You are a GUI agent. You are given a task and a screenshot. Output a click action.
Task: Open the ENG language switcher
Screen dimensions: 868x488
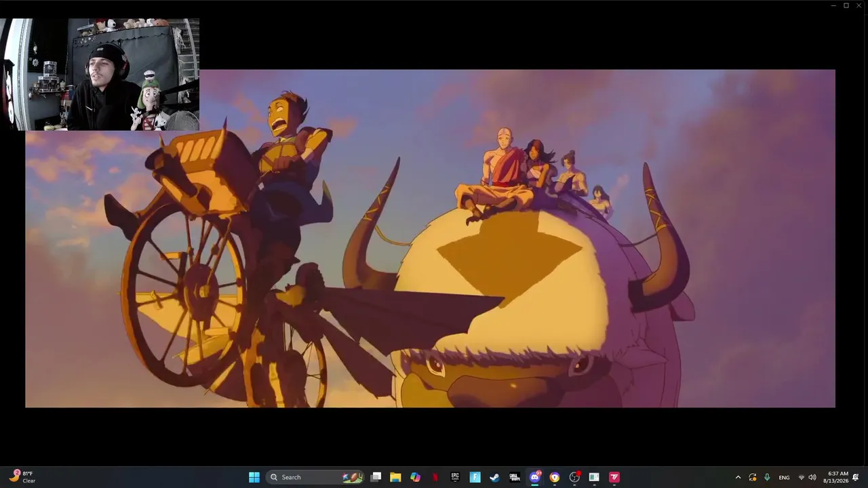(784, 478)
